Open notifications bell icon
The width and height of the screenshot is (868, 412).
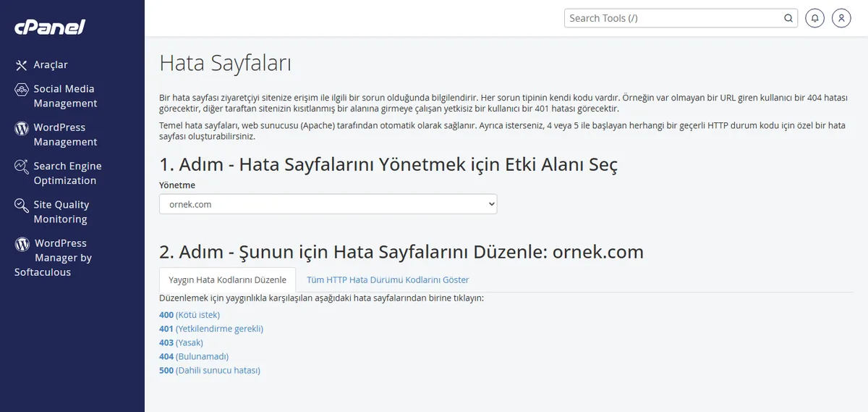click(x=815, y=18)
